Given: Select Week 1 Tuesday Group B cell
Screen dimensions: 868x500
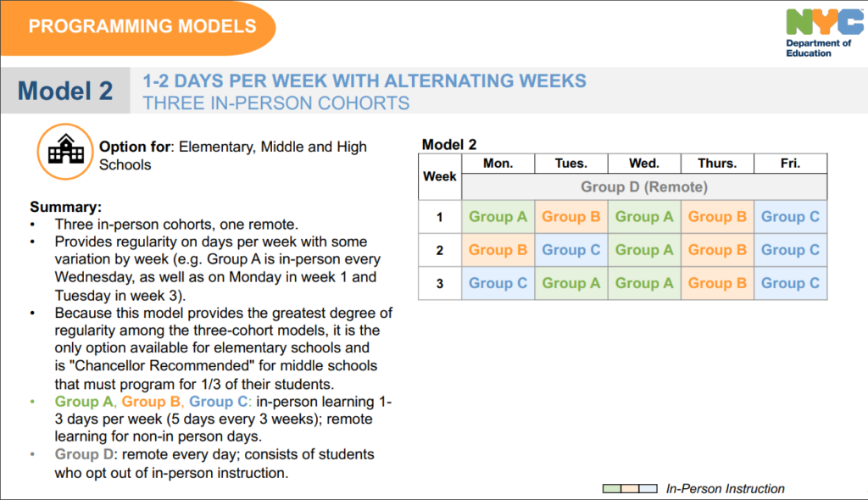Looking at the screenshot, I should [570, 217].
